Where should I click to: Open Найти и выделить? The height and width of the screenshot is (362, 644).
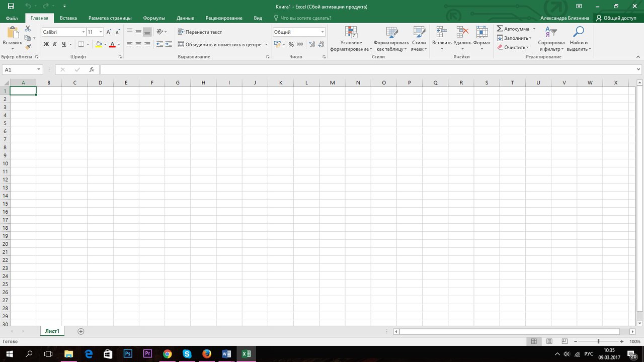tap(579, 38)
